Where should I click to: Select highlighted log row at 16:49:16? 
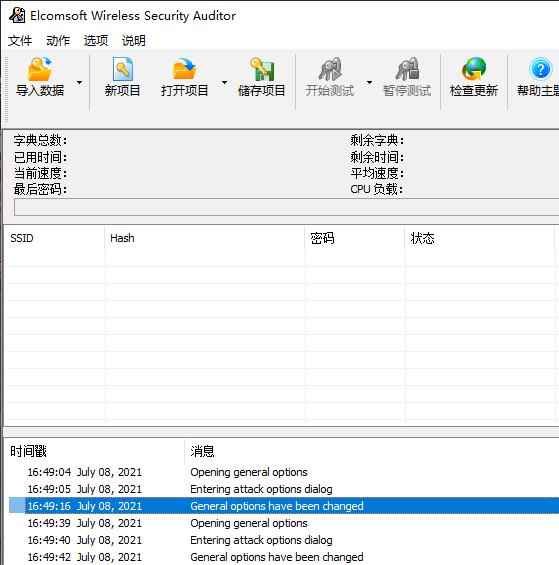coord(284,506)
